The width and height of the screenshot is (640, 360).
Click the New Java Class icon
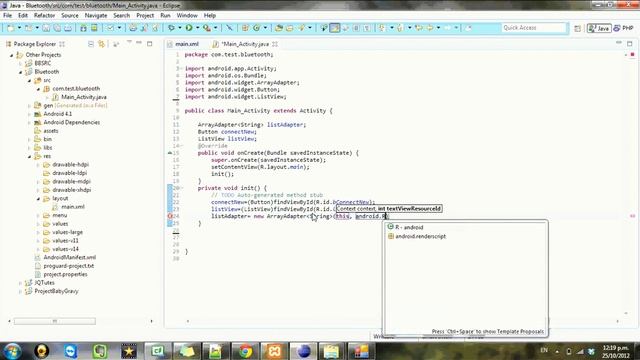(x=256, y=28)
